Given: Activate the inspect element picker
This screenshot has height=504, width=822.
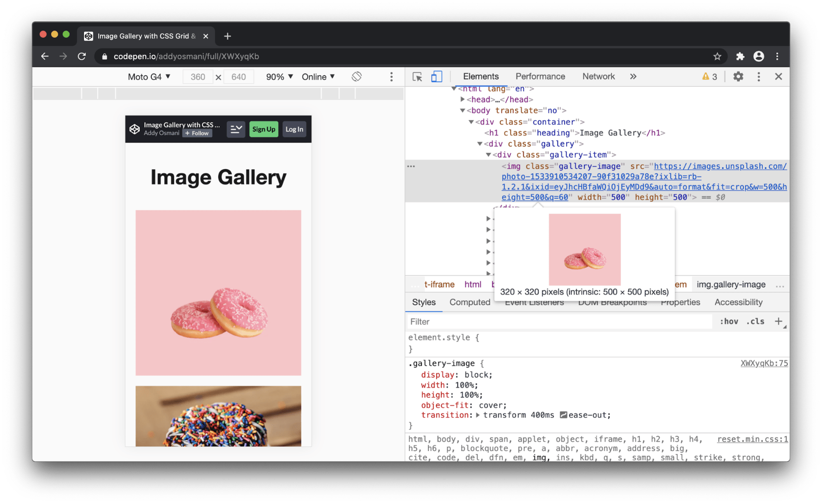Looking at the screenshot, I should click(x=417, y=77).
